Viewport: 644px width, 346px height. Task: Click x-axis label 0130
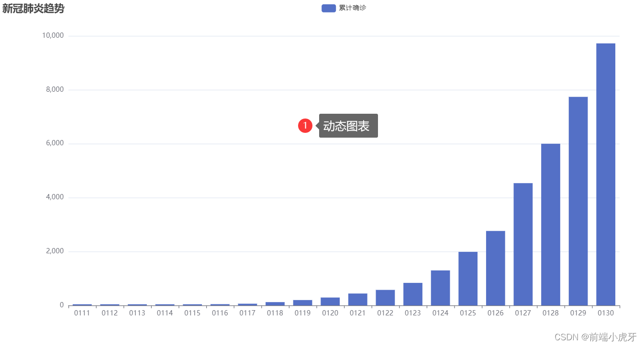click(x=606, y=313)
